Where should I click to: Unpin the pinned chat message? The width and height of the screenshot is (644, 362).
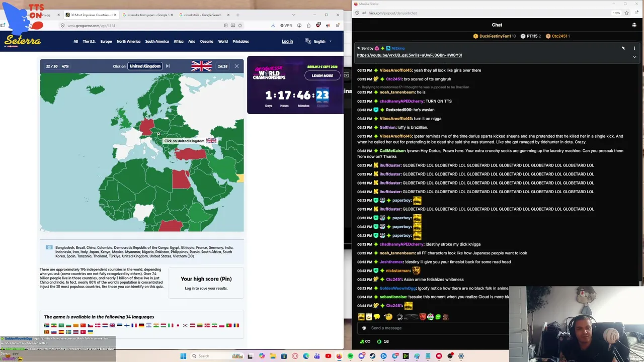tap(623, 48)
